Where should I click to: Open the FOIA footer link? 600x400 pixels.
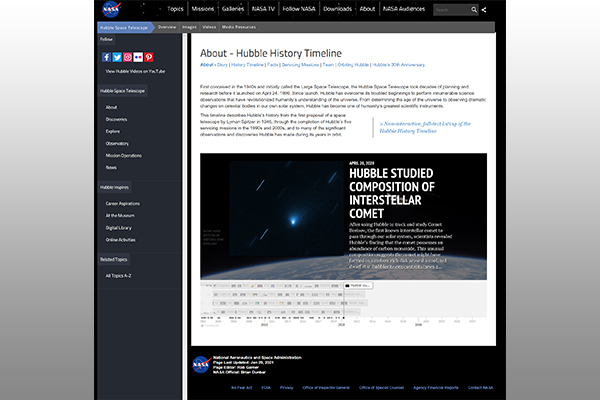(x=266, y=388)
